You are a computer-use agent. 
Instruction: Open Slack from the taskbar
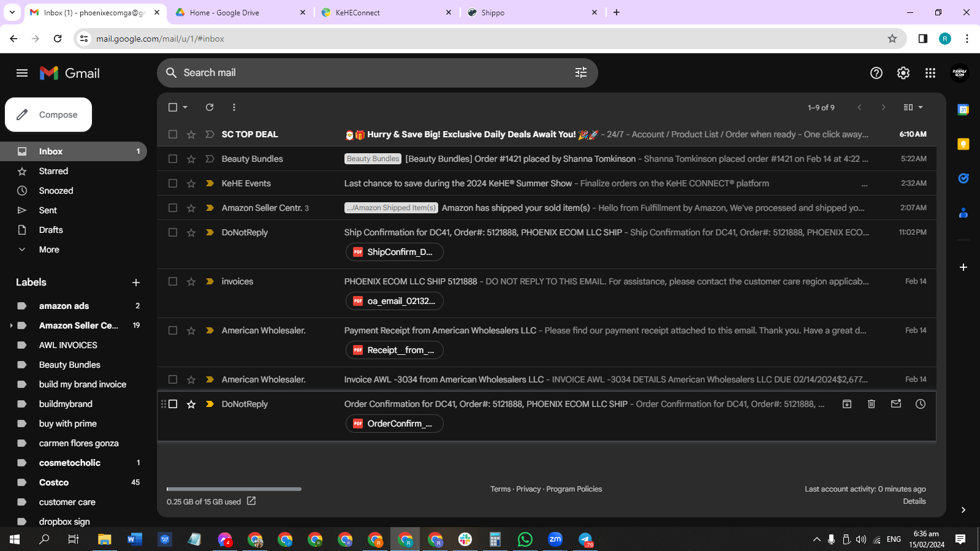click(465, 539)
